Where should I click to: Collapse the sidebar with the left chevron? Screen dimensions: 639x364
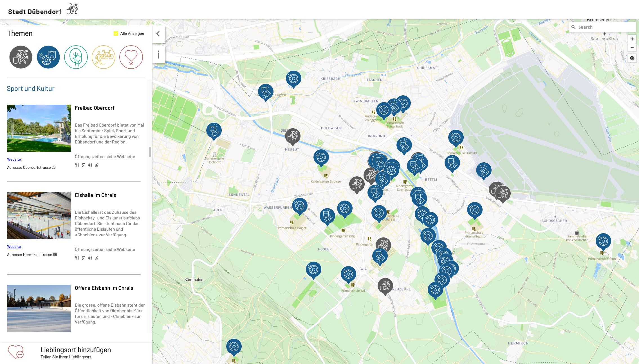click(x=158, y=34)
